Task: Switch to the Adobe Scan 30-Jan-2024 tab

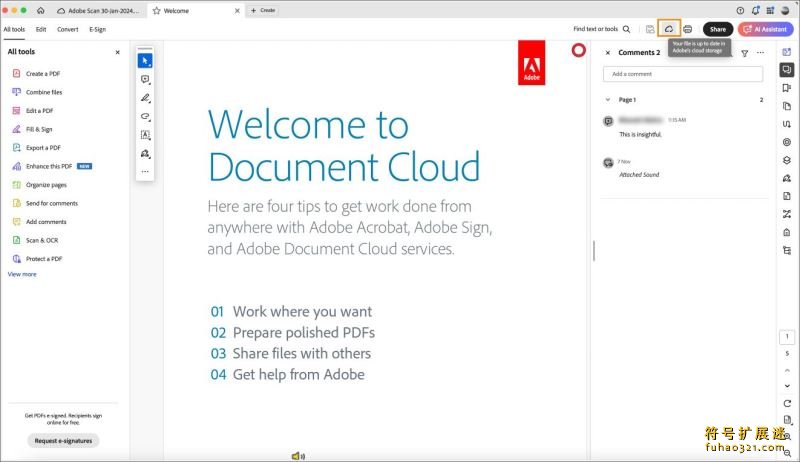Action: click(x=98, y=11)
